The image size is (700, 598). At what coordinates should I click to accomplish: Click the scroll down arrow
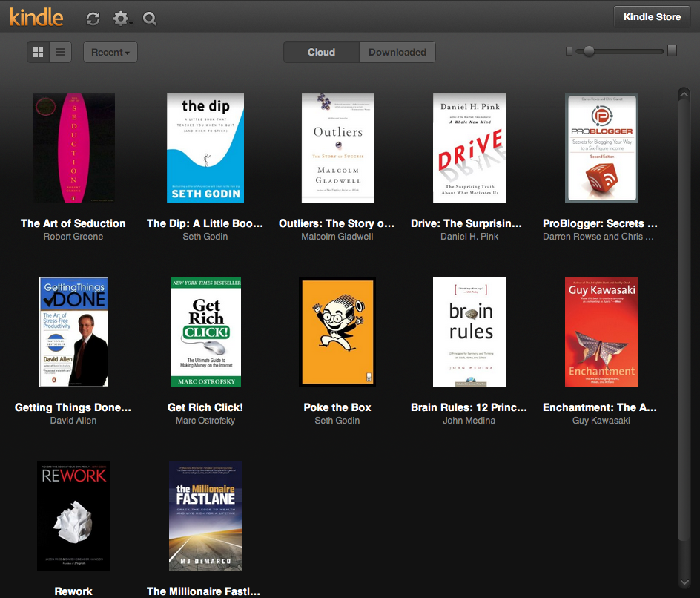click(684, 582)
